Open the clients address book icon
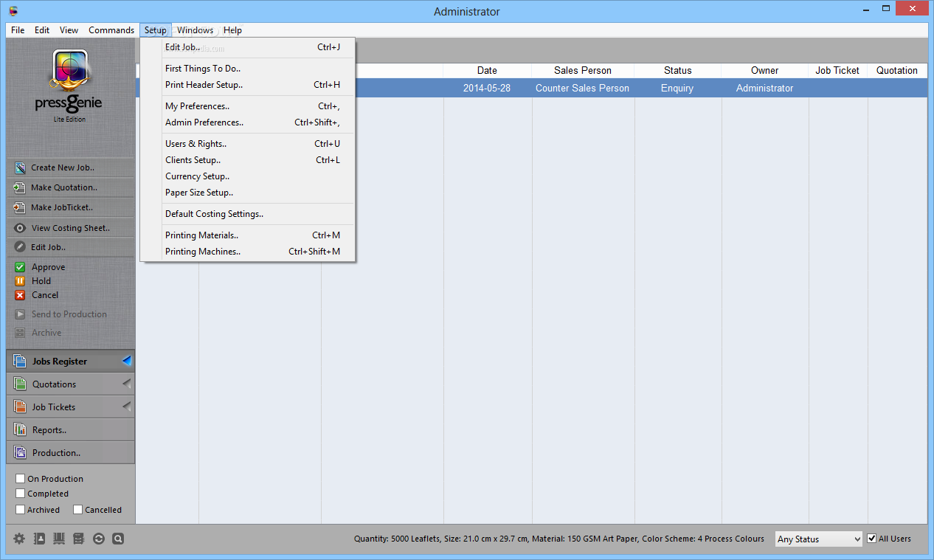The width and height of the screenshot is (934, 560). click(39, 539)
